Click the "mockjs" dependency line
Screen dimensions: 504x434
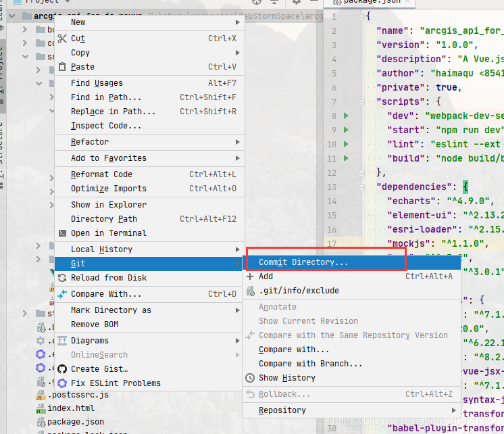point(438,243)
